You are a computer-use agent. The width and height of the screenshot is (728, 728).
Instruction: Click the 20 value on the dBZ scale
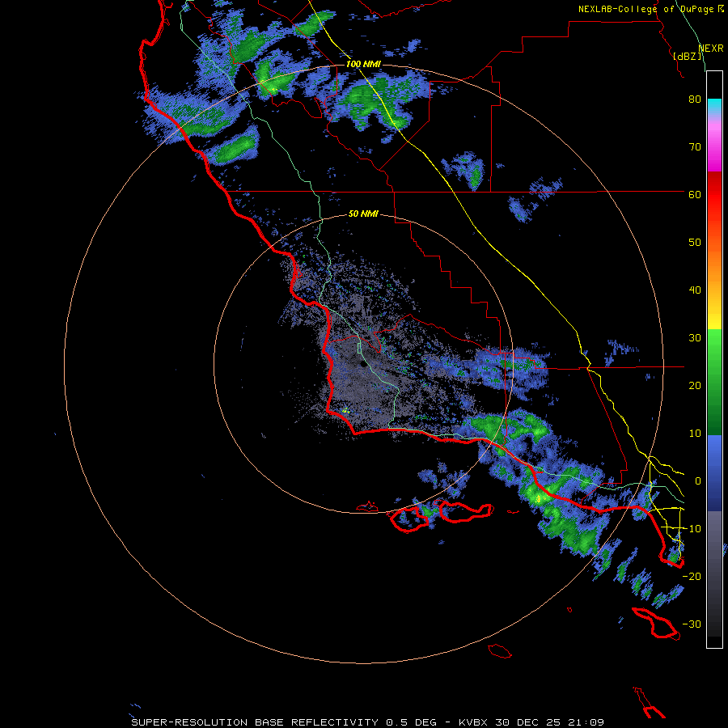click(x=695, y=386)
